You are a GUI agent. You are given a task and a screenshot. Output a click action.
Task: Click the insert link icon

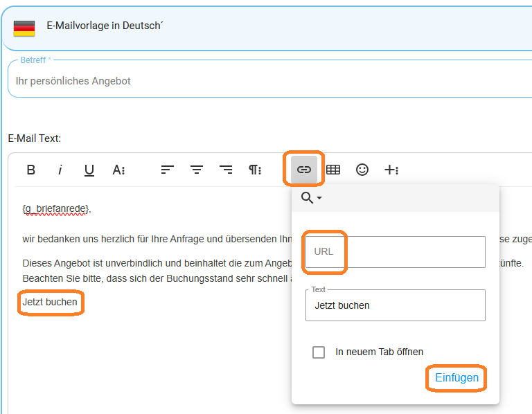click(x=304, y=170)
